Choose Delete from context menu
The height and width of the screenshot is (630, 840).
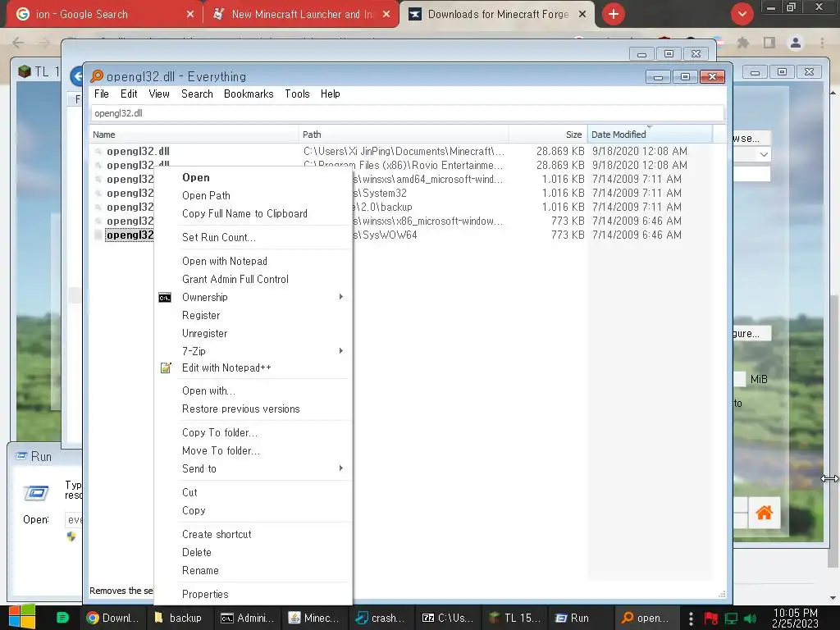point(197,552)
